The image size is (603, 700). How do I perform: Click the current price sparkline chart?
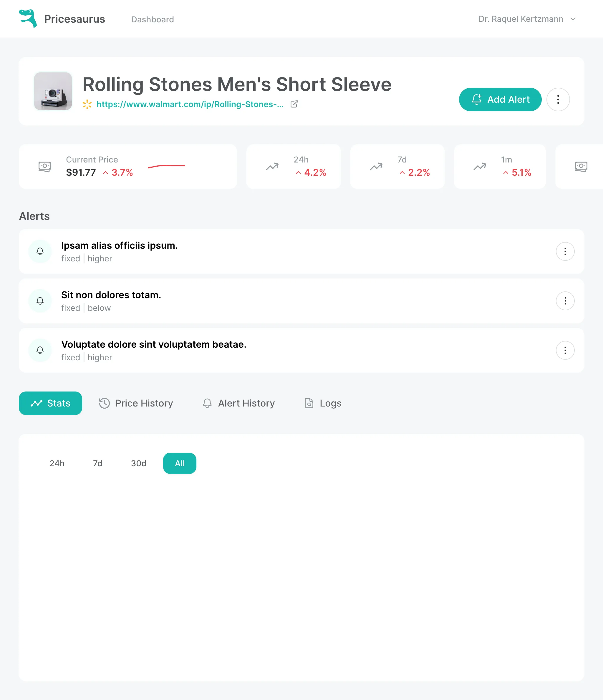click(167, 166)
